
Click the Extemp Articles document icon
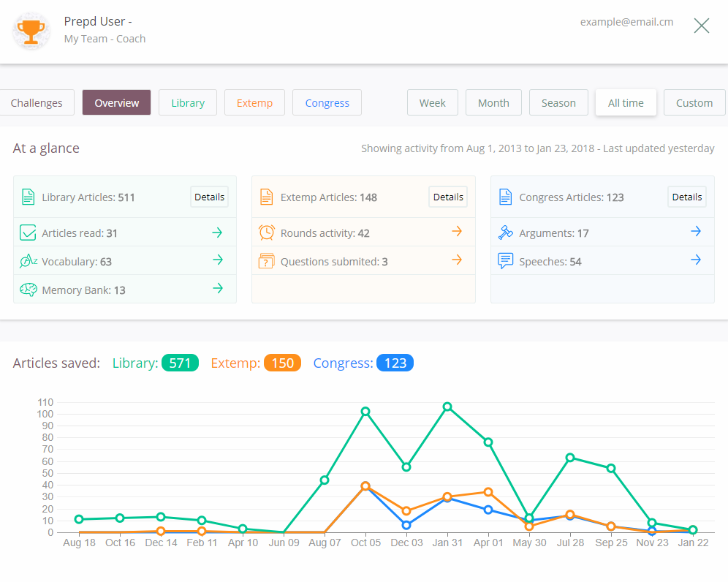[x=267, y=197]
